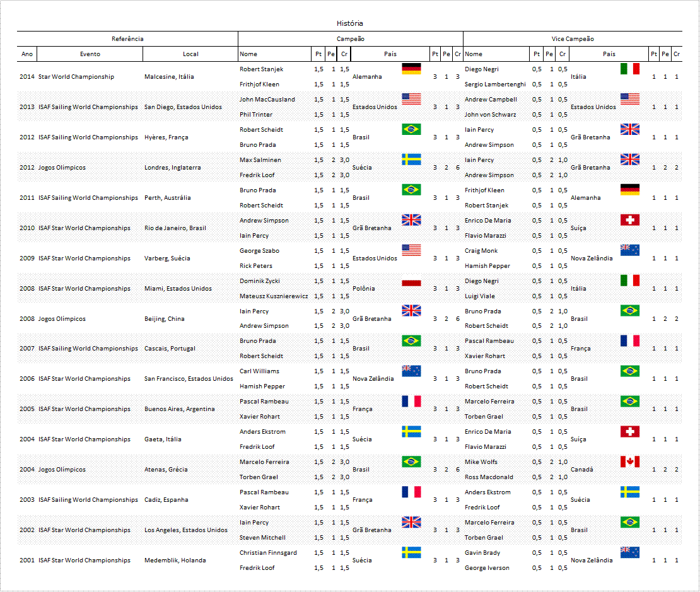This screenshot has height=592, width=700.
Task: Click runner-up name 'John von Schwarz'
Action: [x=490, y=115]
